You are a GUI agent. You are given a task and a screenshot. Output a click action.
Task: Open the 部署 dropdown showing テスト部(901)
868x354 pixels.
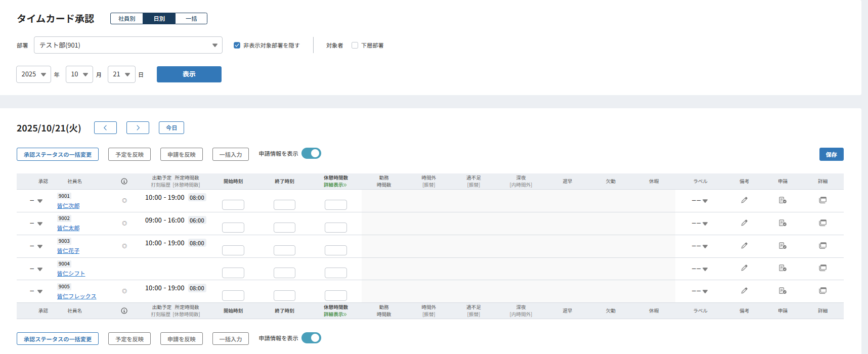click(x=128, y=45)
